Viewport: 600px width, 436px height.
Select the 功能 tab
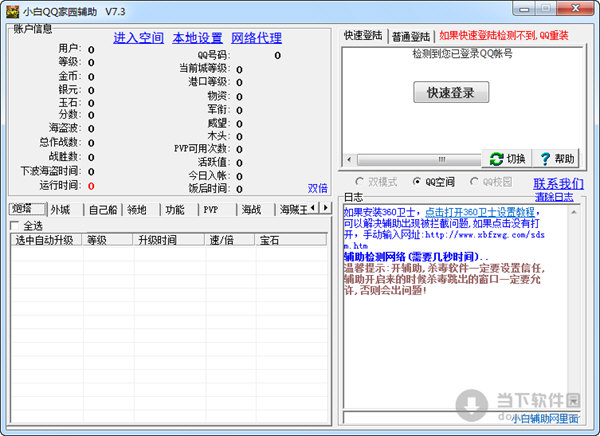coord(179,210)
